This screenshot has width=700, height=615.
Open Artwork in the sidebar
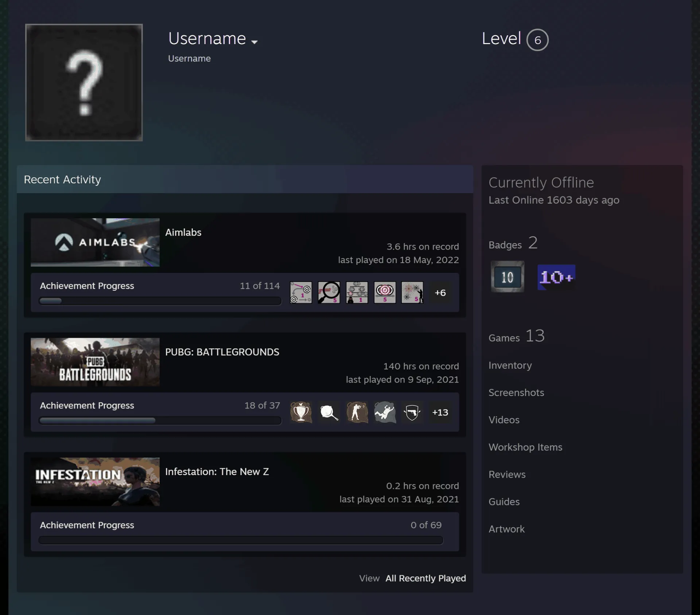click(x=506, y=529)
